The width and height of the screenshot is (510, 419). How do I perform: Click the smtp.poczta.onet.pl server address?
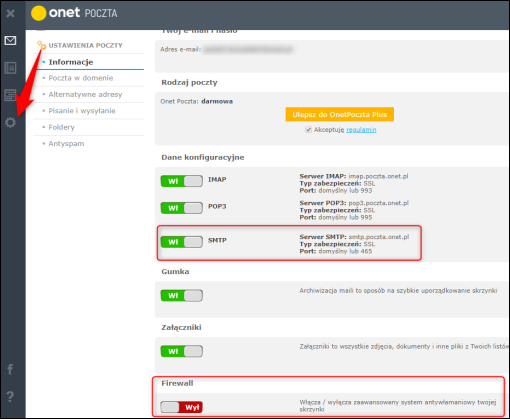click(x=379, y=237)
